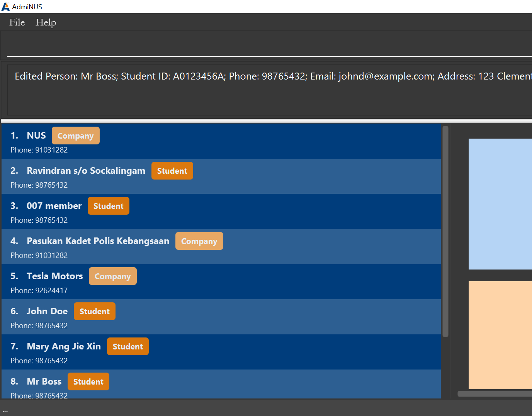The image size is (532, 417).
Task: Select the Mary Ang Jie Xin entry
Action: pyautogui.click(x=221, y=352)
